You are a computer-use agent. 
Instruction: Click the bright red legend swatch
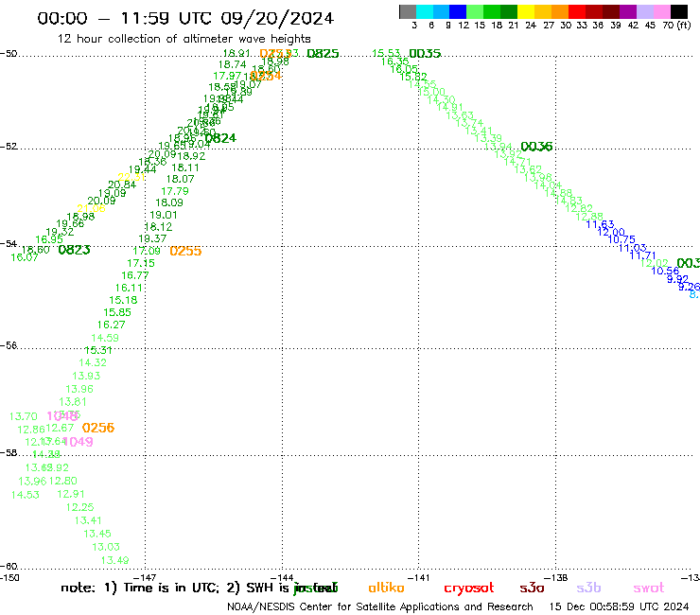point(577,12)
